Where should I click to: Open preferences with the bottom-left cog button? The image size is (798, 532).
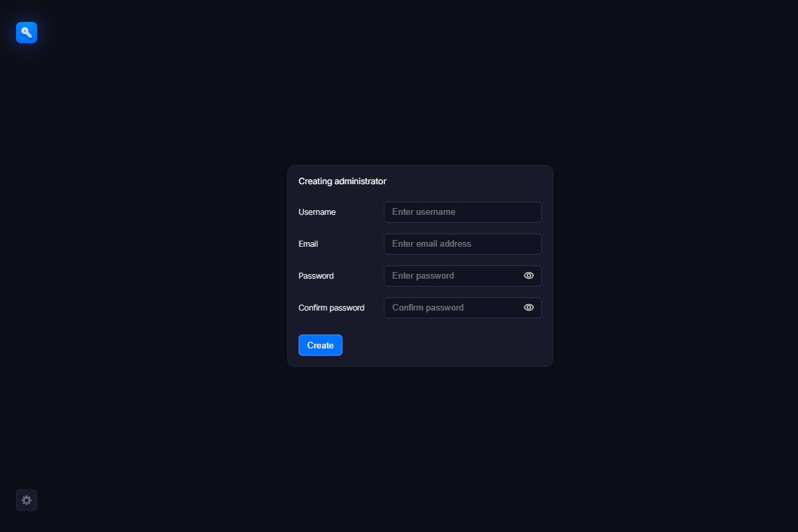click(x=27, y=500)
